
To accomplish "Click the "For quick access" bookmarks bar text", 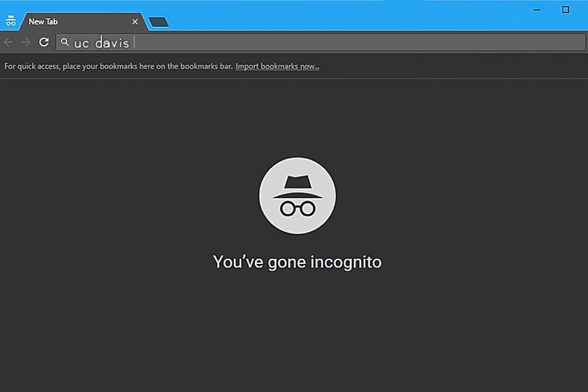I will click(x=118, y=66).
